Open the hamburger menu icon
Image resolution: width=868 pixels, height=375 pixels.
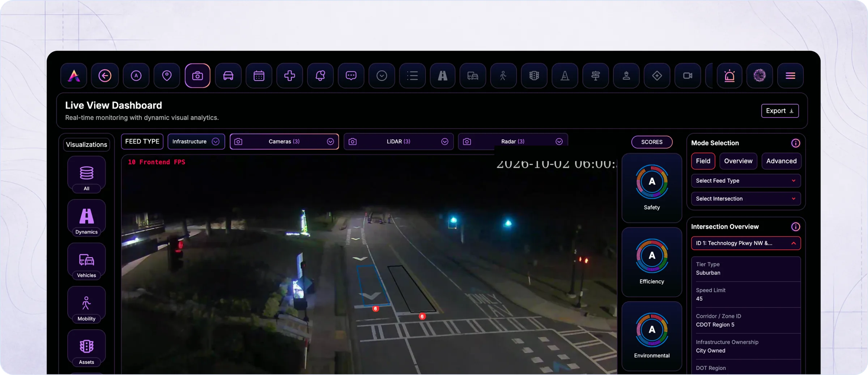(x=791, y=76)
